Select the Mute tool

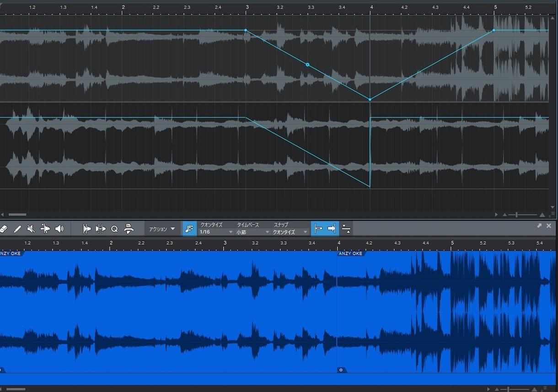[x=31, y=228]
